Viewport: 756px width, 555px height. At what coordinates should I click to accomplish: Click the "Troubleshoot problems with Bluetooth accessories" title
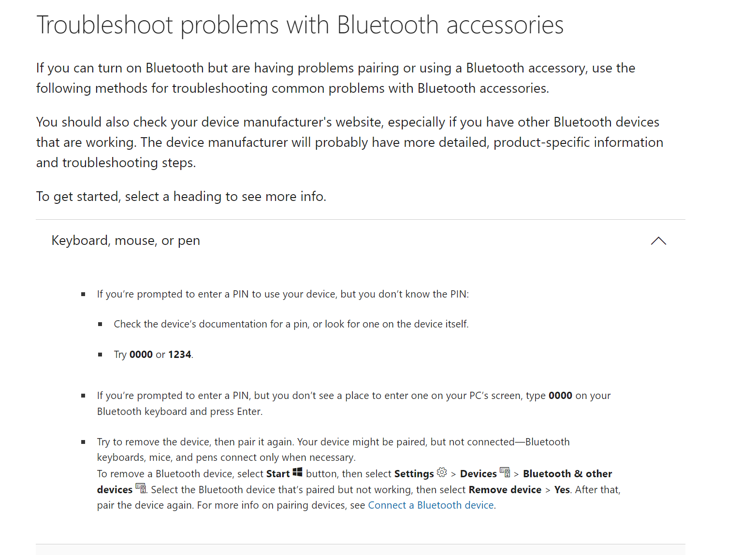(300, 25)
